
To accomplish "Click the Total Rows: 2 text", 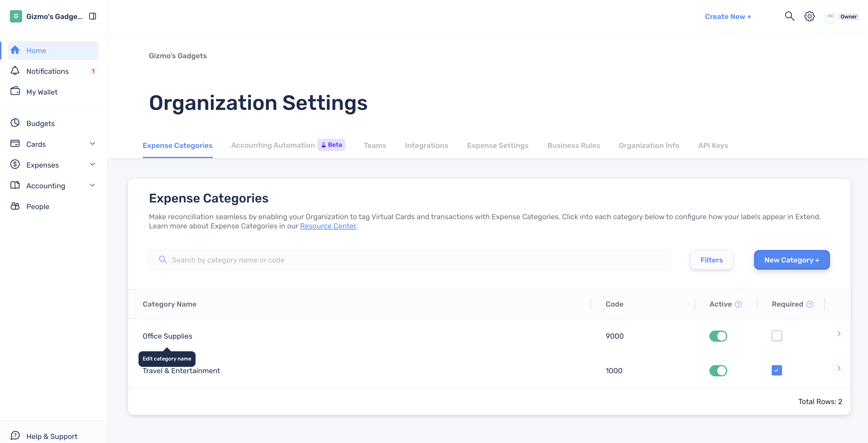I will (x=820, y=401).
